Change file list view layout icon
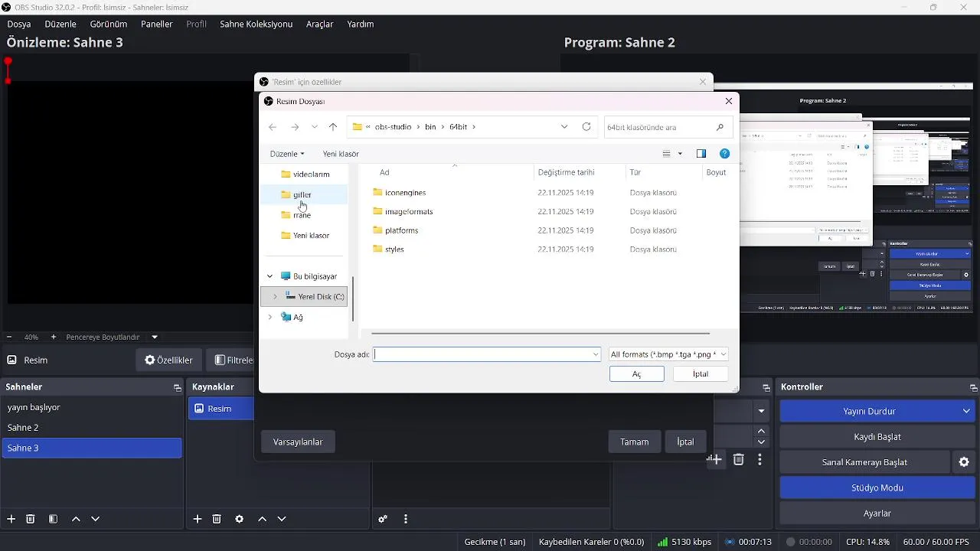The image size is (980, 551). (667, 154)
